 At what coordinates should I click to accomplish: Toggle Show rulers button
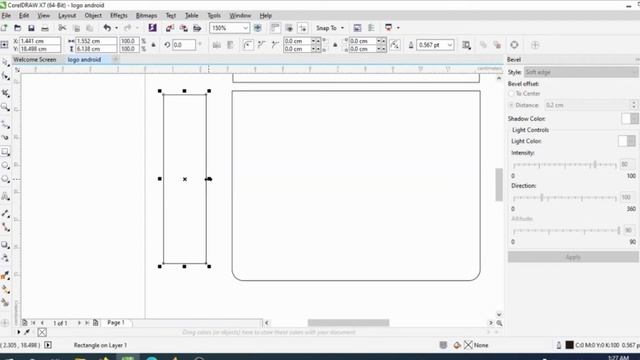coord(275,28)
